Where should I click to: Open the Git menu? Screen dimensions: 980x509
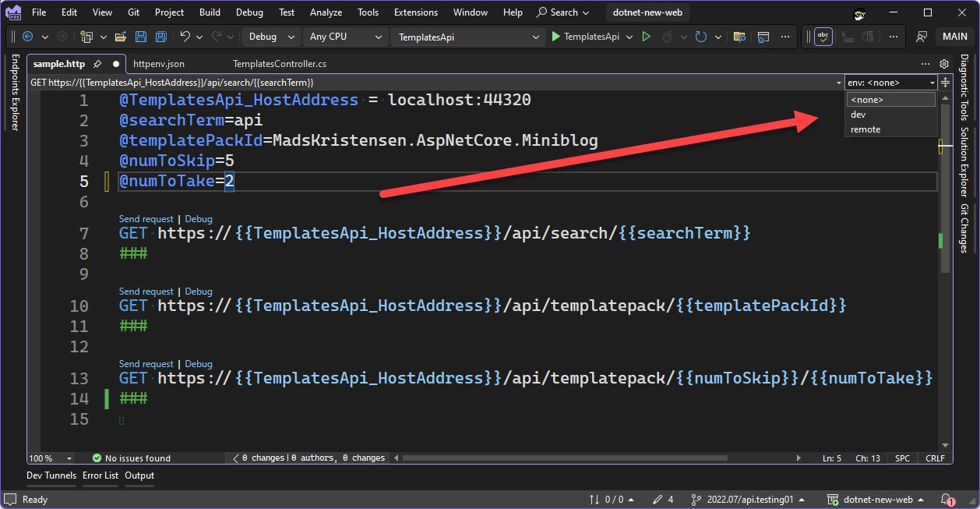pyautogui.click(x=133, y=12)
